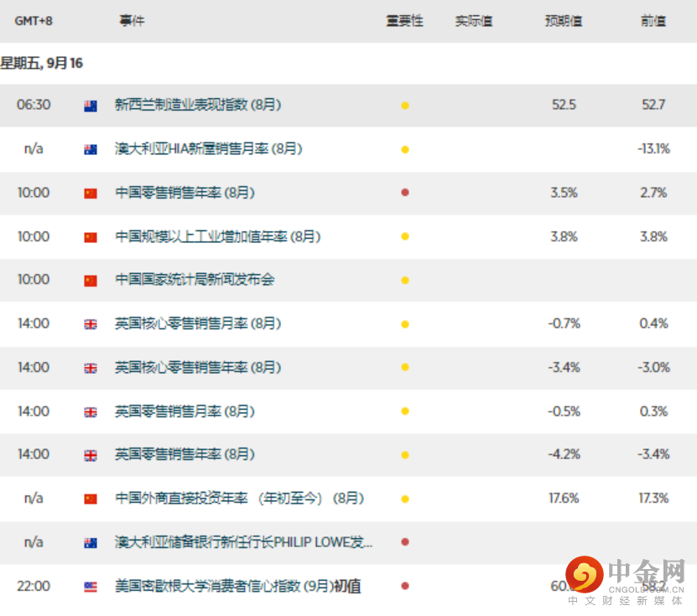697x616 pixels.
Task: Click China flag beside 中国外商直接投资年率
Action: coord(91,500)
